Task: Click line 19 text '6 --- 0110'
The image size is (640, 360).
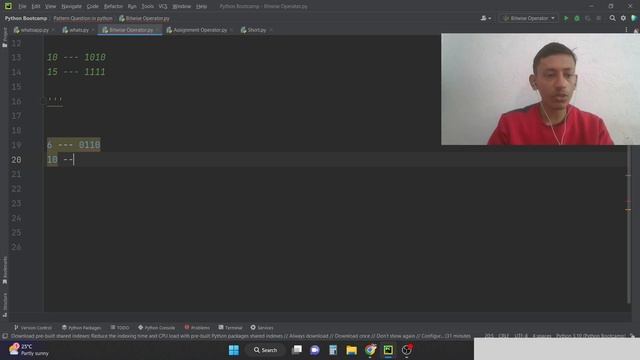Action: (73, 144)
